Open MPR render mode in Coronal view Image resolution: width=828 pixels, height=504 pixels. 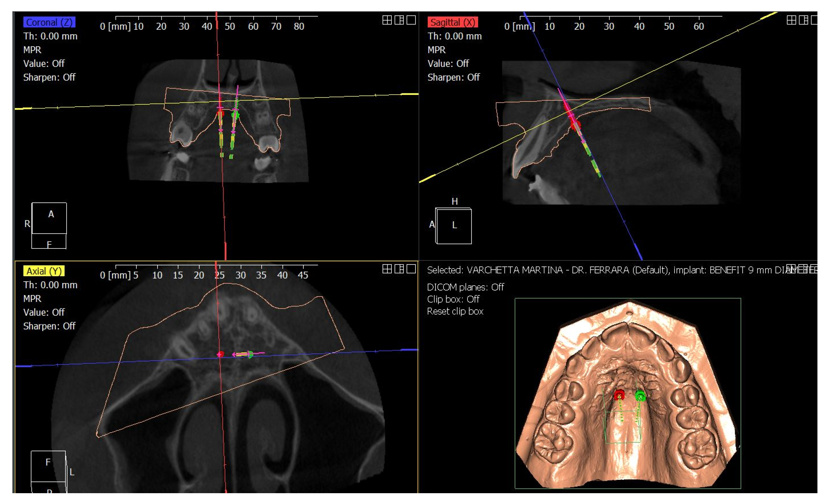click(x=32, y=50)
